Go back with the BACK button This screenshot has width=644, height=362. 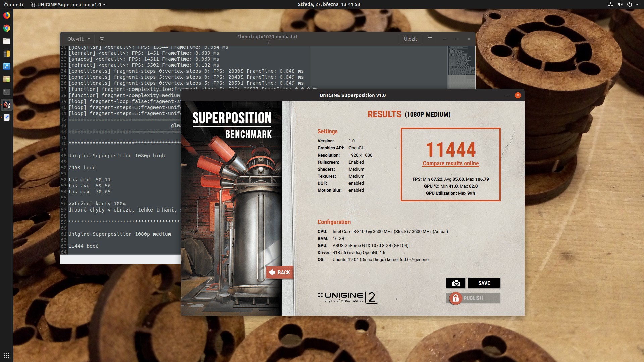pyautogui.click(x=280, y=272)
